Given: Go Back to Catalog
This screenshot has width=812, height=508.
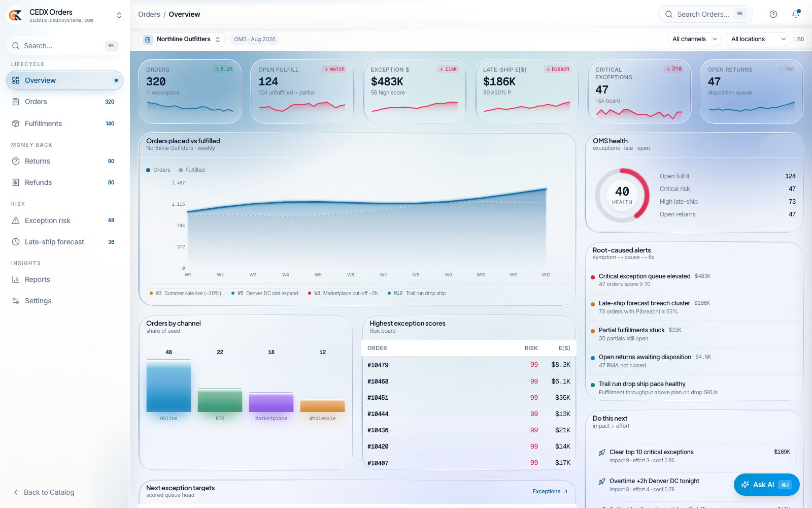Looking at the screenshot, I should [x=44, y=492].
